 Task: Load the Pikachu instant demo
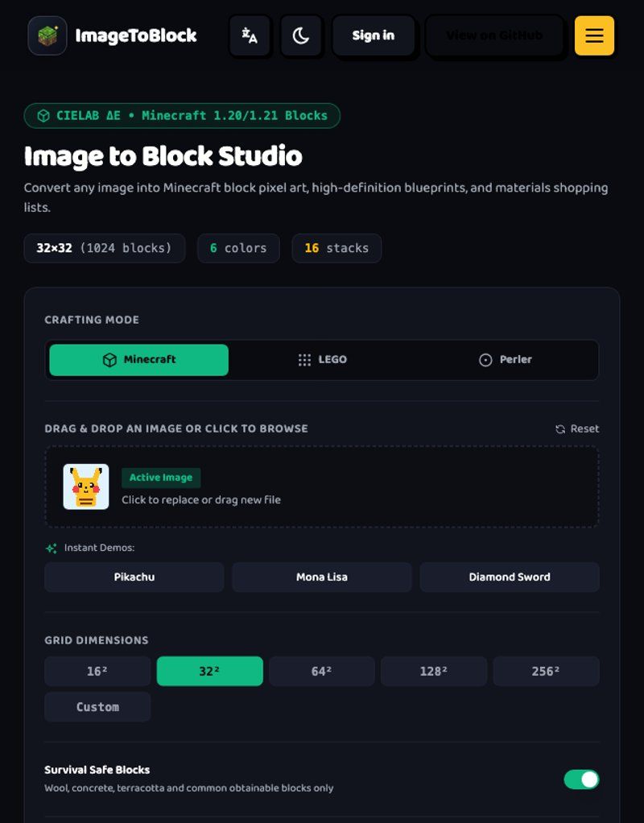pos(134,577)
